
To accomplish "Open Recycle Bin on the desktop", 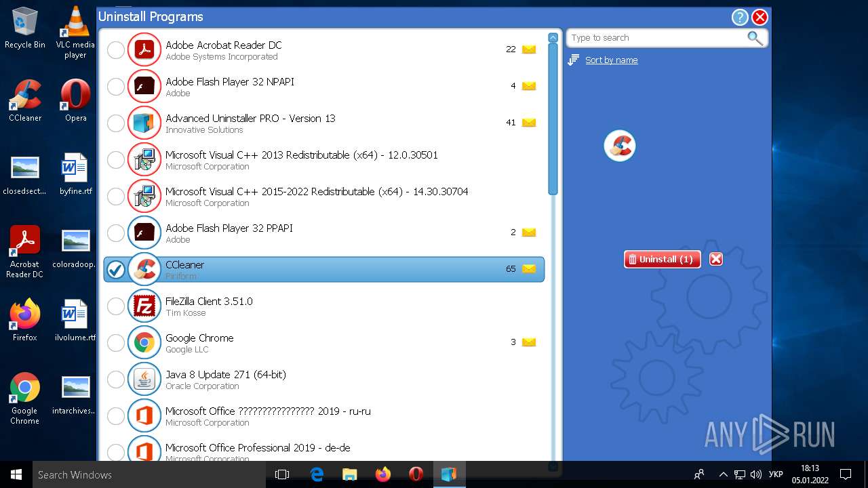I will tap(25, 28).
